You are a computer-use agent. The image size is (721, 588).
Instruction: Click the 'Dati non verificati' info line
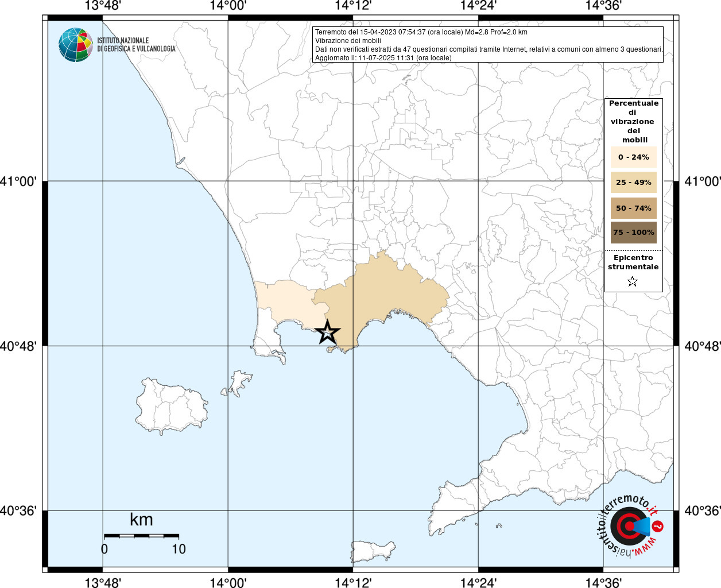[489, 49]
